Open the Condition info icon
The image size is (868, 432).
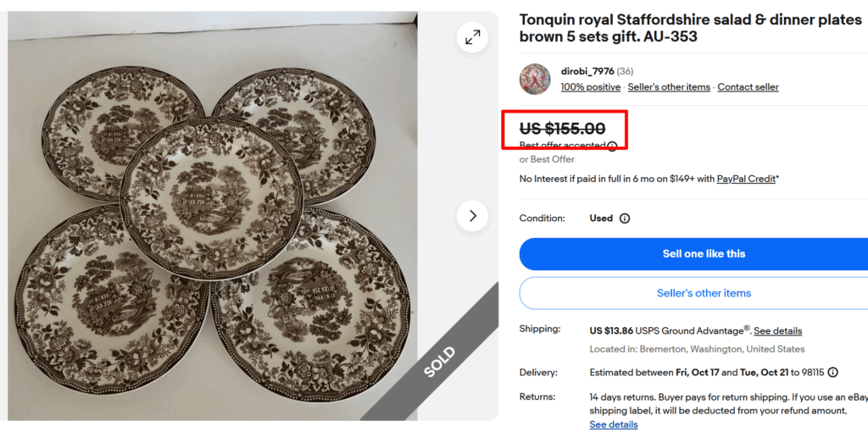625,219
